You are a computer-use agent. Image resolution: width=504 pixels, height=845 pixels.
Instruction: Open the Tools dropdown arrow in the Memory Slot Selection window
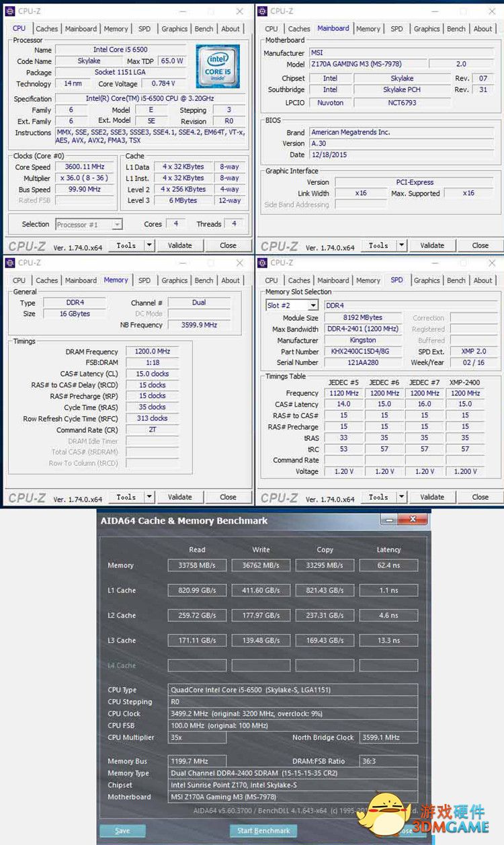pos(402,497)
